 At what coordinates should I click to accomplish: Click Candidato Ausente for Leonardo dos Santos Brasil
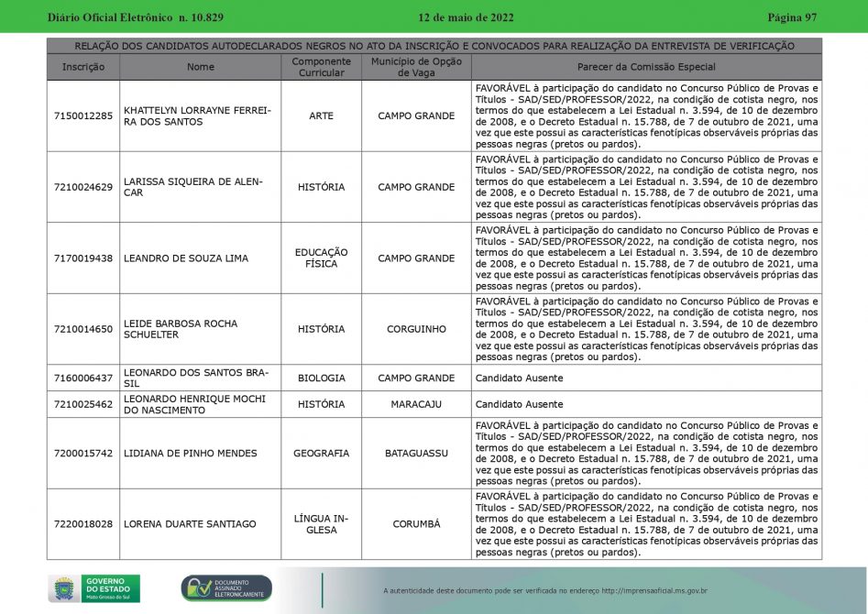point(519,378)
